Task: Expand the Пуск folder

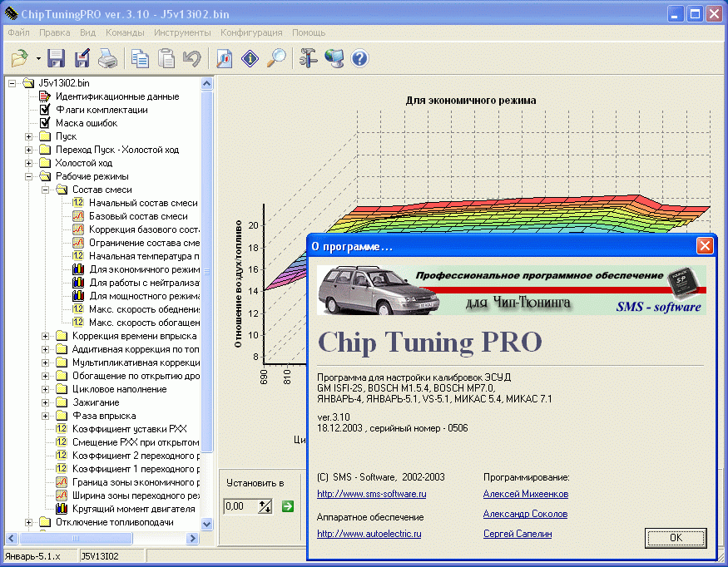Action: tap(29, 136)
